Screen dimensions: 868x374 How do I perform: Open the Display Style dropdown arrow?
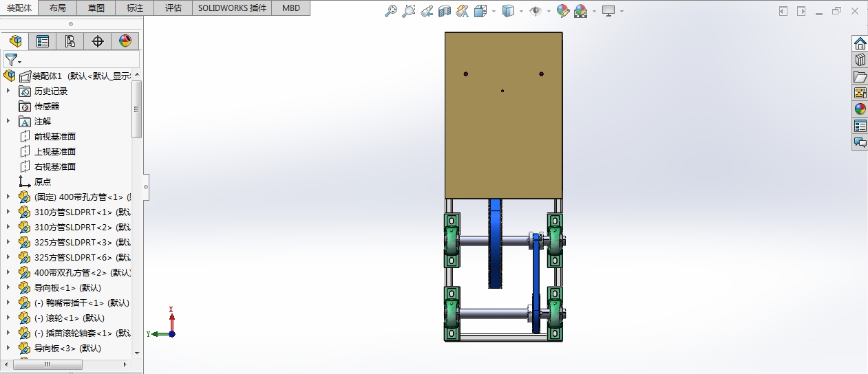coord(521,12)
